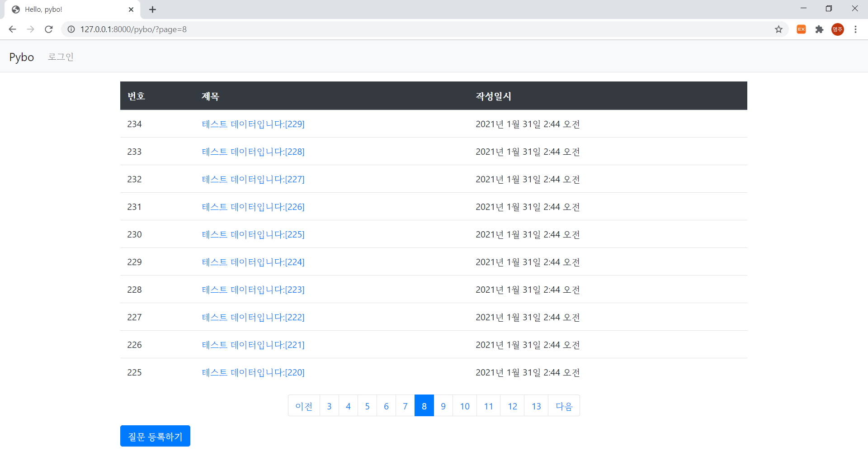The width and height of the screenshot is (868, 466).
Task: Go to next page via 다음
Action: click(563, 406)
